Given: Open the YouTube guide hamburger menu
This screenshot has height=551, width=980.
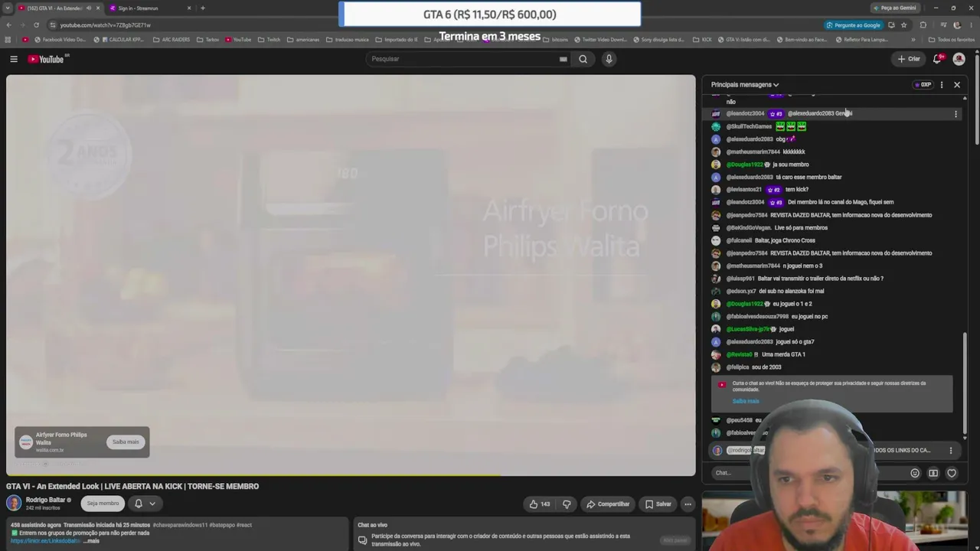Looking at the screenshot, I should point(14,59).
